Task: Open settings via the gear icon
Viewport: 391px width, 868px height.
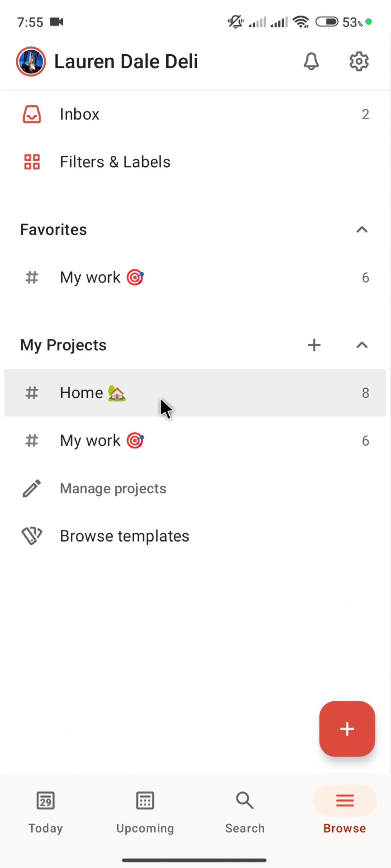Action: click(x=359, y=62)
